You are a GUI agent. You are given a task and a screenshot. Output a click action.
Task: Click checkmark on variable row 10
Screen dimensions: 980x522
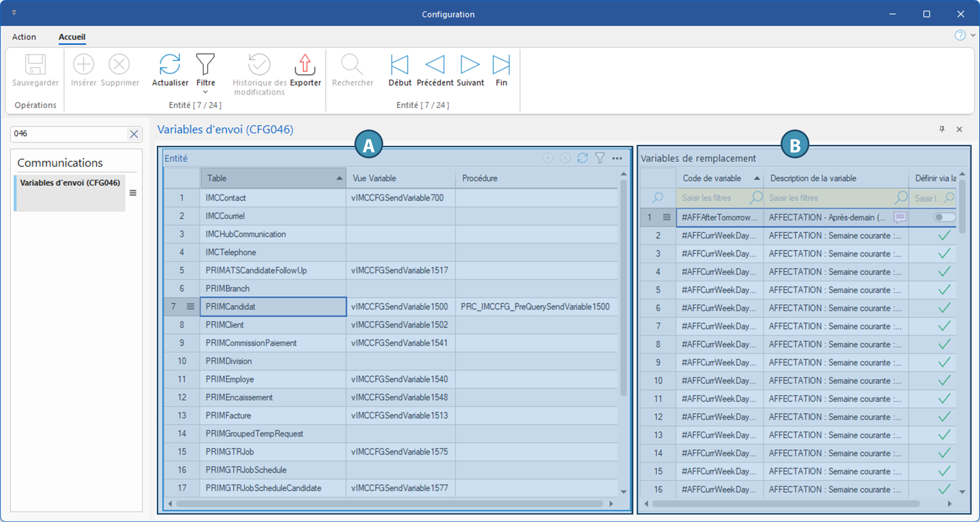944,380
